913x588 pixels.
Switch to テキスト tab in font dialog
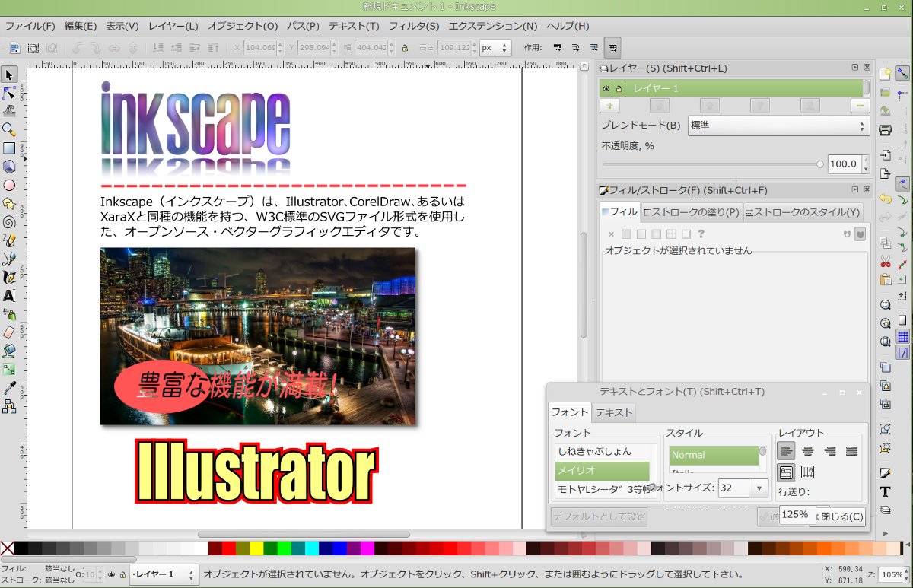click(x=614, y=412)
